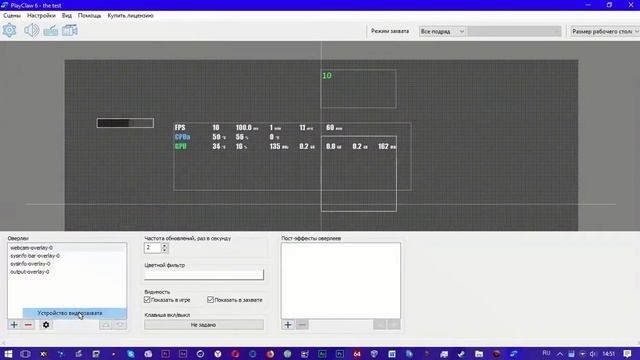Open the Помощь menu
The image size is (640, 360).
click(x=89, y=16)
